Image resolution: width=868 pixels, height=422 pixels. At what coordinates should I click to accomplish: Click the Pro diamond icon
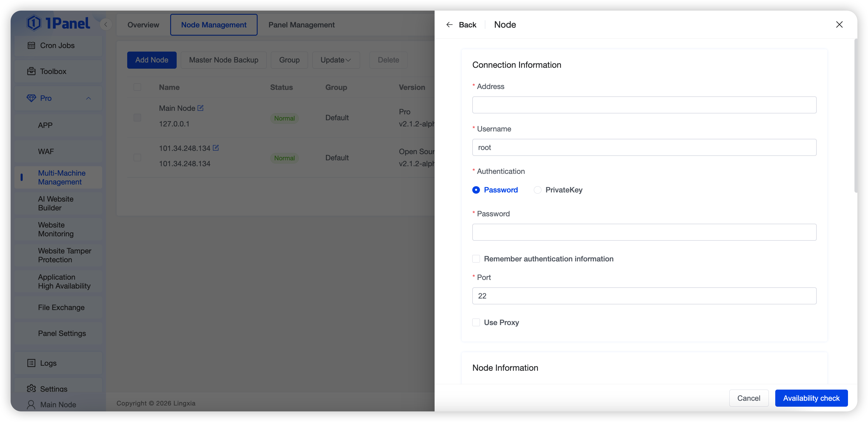[x=31, y=98]
